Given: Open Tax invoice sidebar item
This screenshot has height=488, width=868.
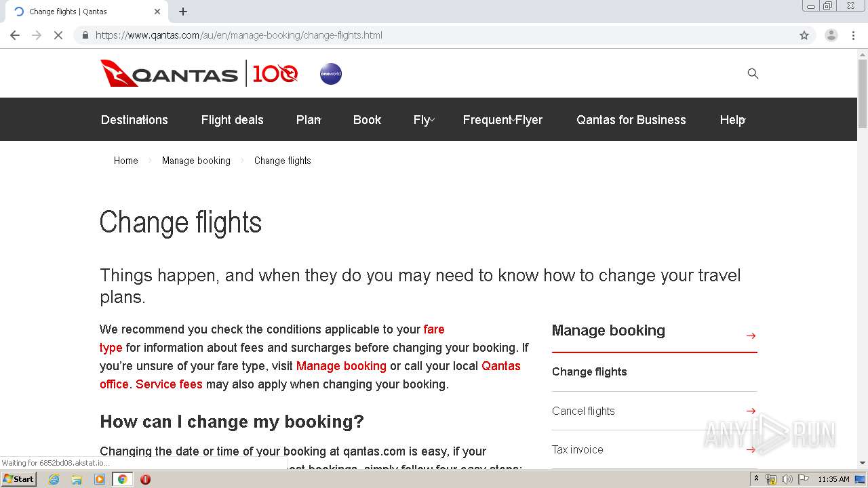Looking at the screenshot, I should (x=577, y=449).
